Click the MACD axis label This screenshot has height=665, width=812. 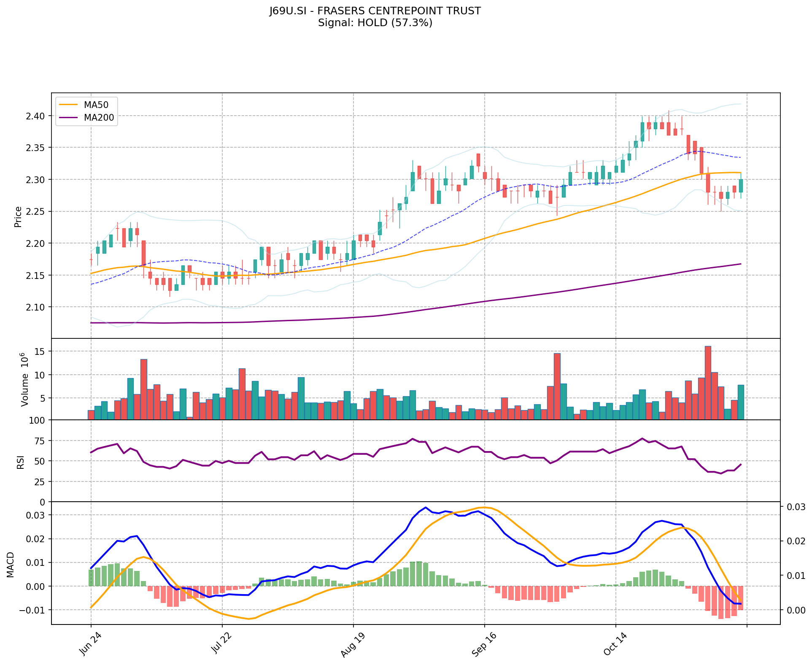(x=11, y=565)
